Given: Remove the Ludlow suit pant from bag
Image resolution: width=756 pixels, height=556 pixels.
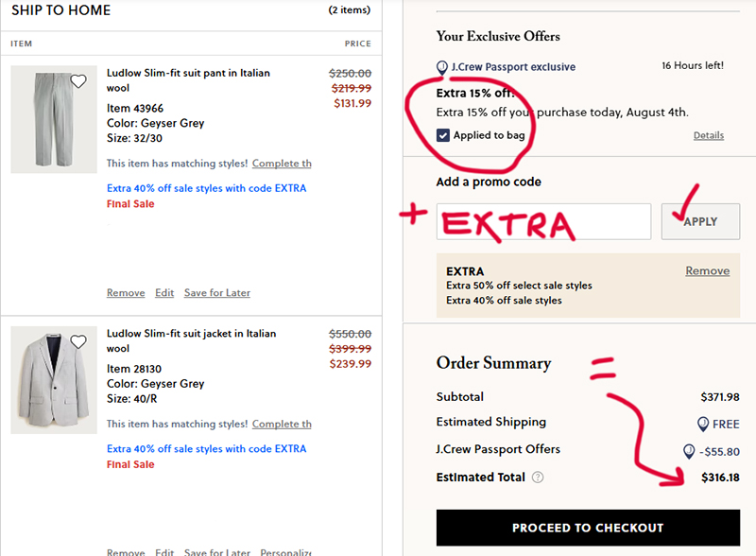Looking at the screenshot, I should (x=126, y=292).
